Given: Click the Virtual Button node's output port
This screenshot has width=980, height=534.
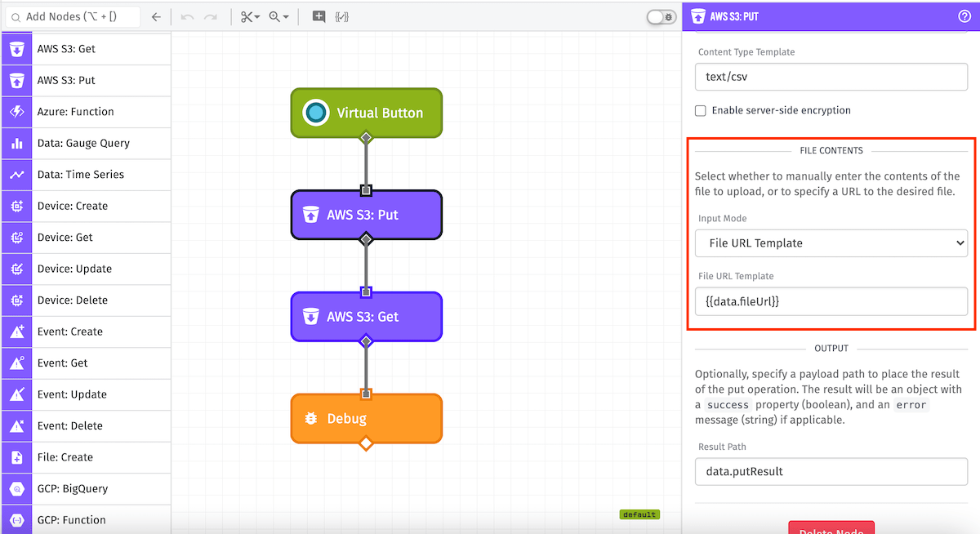Looking at the screenshot, I should pyautogui.click(x=367, y=137).
